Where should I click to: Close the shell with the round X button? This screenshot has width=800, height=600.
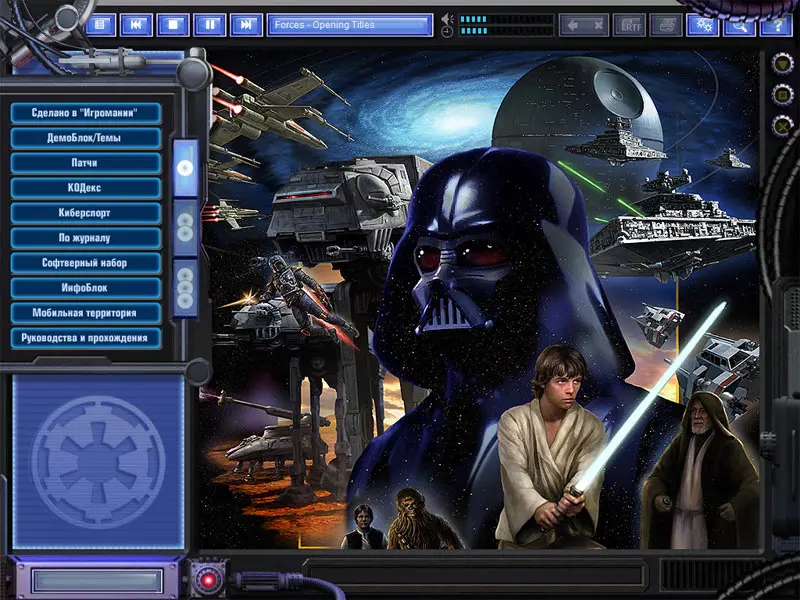[782, 126]
